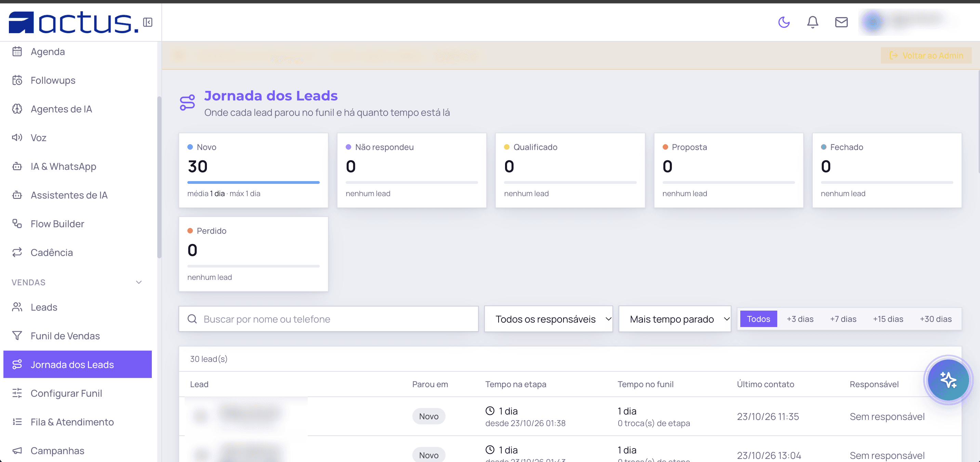
Task: Click the Último contato column header
Action: (x=766, y=384)
